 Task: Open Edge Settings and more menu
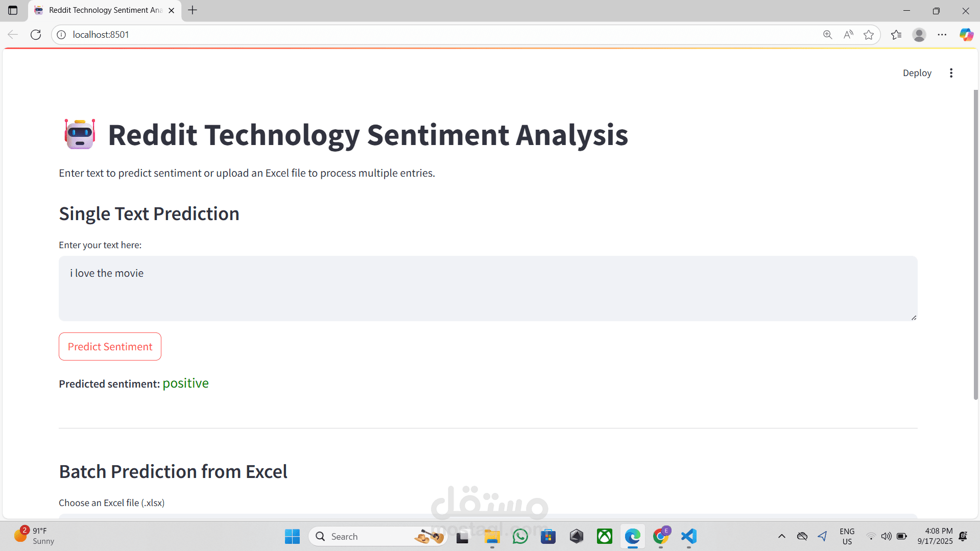(x=943, y=34)
